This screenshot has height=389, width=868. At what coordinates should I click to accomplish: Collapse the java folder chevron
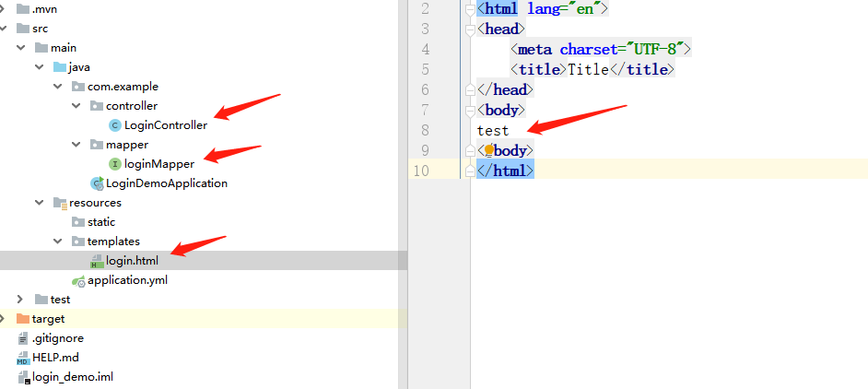pos(40,67)
